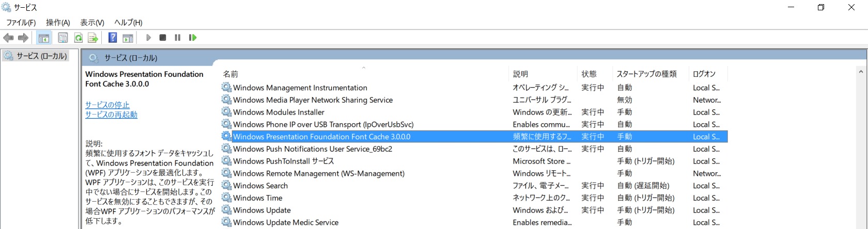Image resolution: width=868 pixels, height=229 pixels.
Task: Click the サービスの再起動 link
Action: click(111, 114)
